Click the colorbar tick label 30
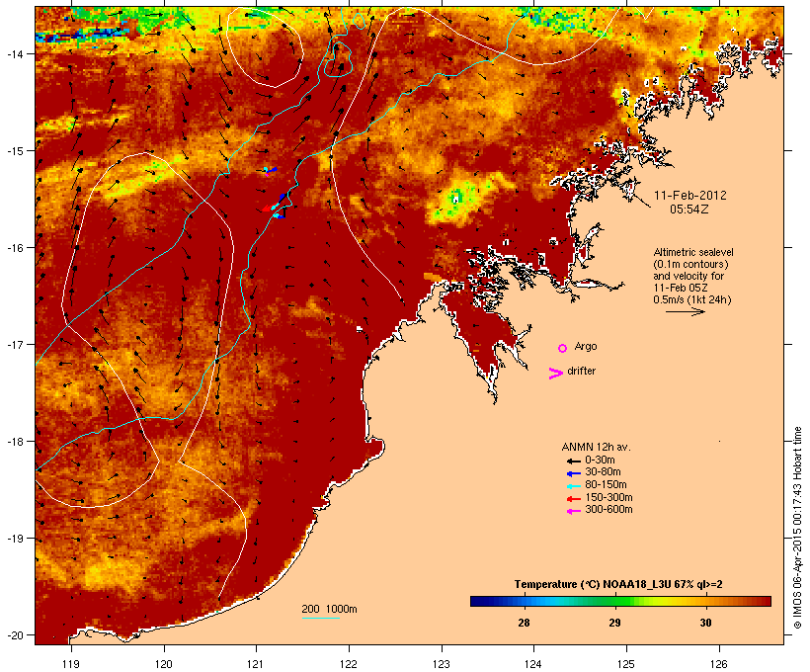Viewport: 810px width, 672px height. pyautogui.click(x=705, y=623)
